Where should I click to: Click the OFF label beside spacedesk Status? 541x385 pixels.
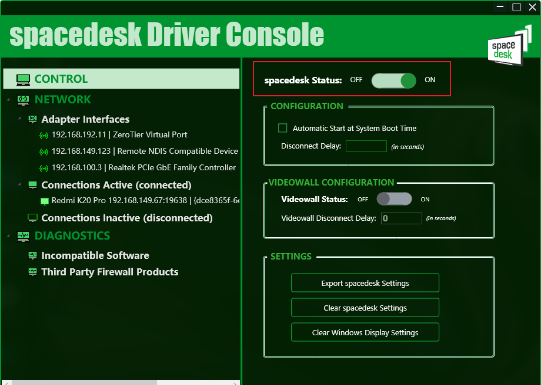pyautogui.click(x=356, y=80)
